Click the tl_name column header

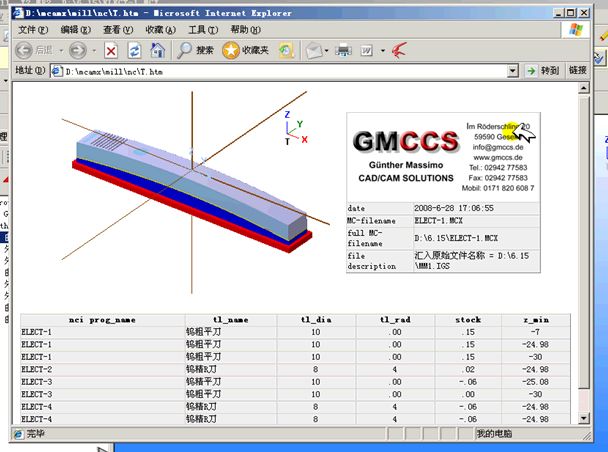point(231,320)
